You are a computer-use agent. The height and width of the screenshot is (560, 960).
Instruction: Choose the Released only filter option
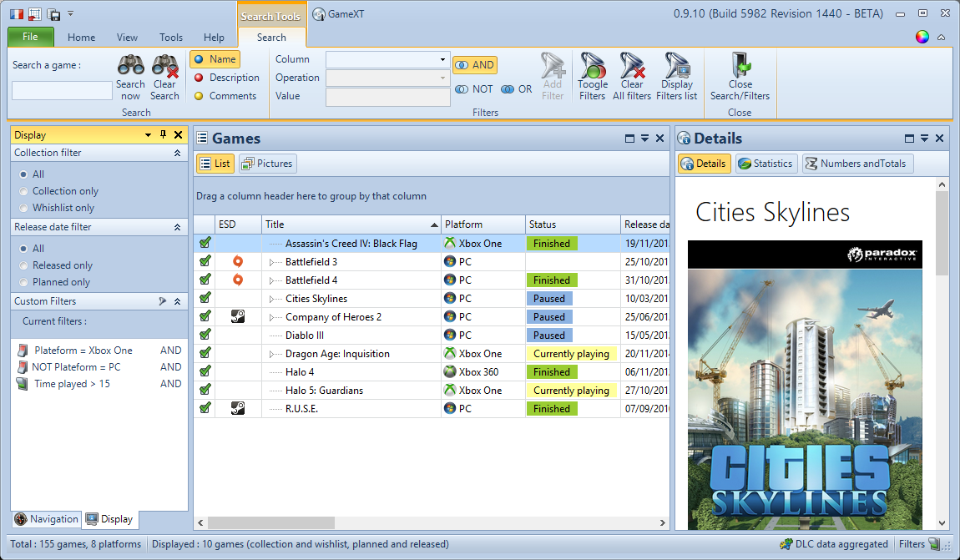click(x=23, y=265)
